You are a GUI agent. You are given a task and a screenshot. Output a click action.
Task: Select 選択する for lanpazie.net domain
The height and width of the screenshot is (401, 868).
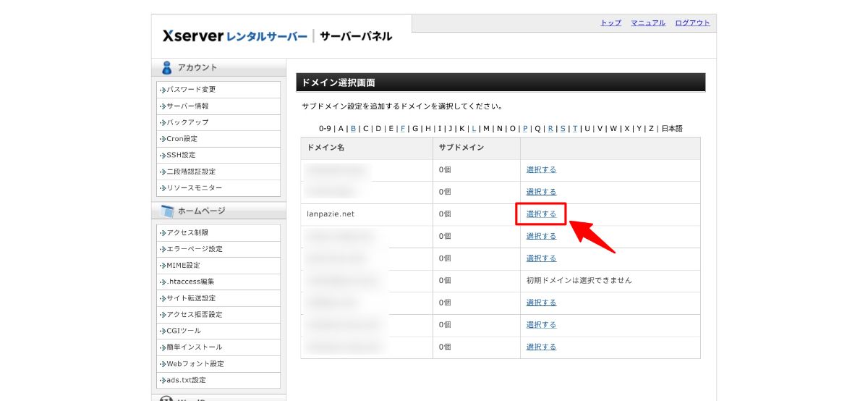tap(541, 214)
